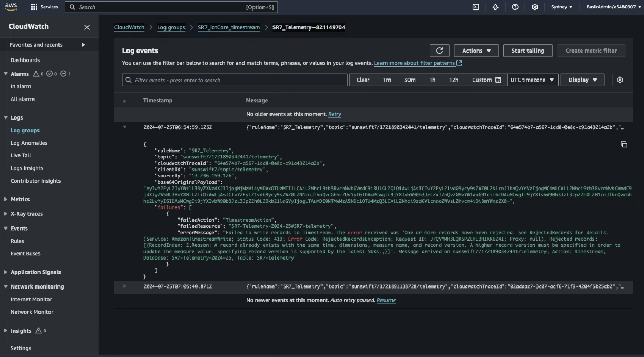Image resolution: width=644 pixels, height=357 pixels.
Task: Expand the 07:05:40 log event row
Action: [125, 286]
